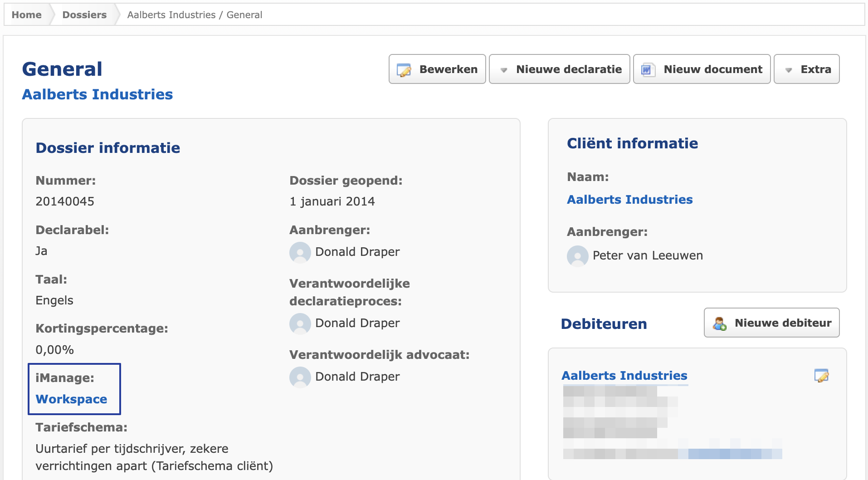Click the Cliënt informatie heading
This screenshot has height=480, width=868.
click(632, 143)
